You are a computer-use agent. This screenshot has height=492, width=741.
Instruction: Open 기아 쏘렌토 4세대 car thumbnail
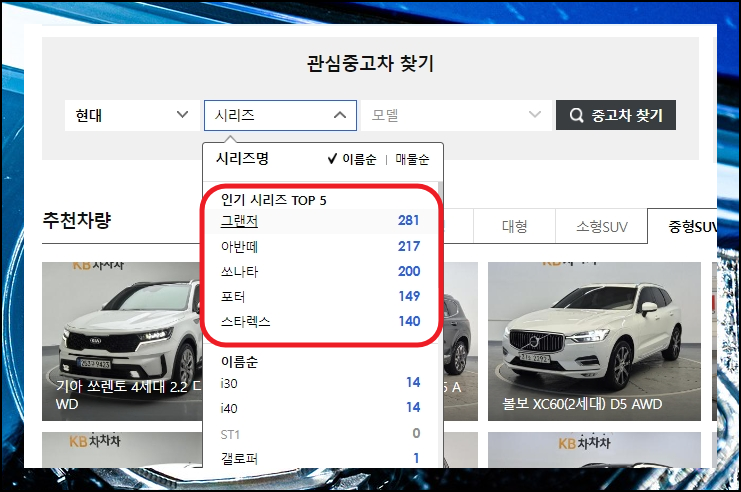click(122, 341)
